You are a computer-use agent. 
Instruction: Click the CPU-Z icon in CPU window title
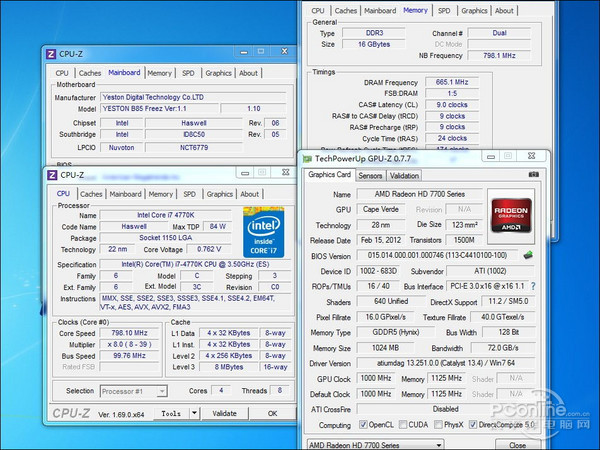click(x=51, y=174)
